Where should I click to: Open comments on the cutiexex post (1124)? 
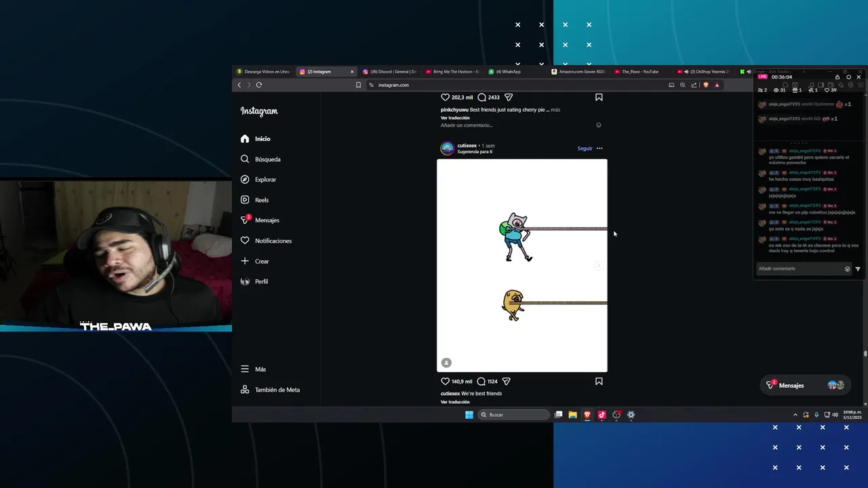coord(481,382)
